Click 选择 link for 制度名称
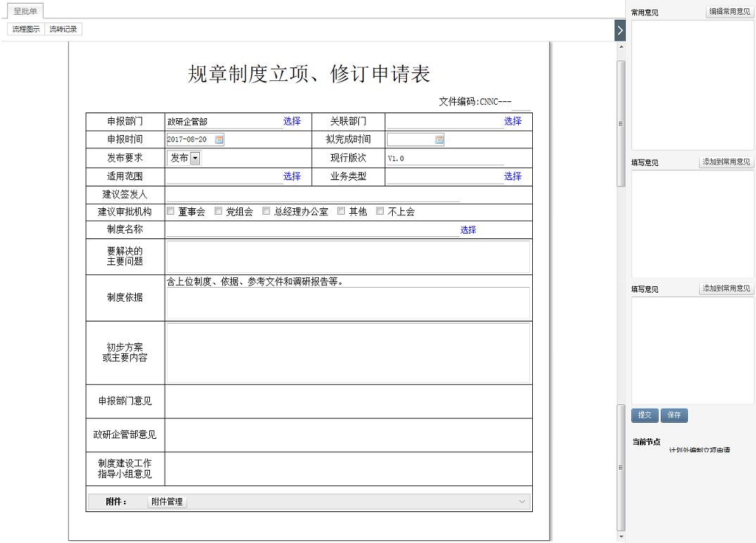Image resolution: width=756 pixels, height=543 pixels. coord(468,230)
